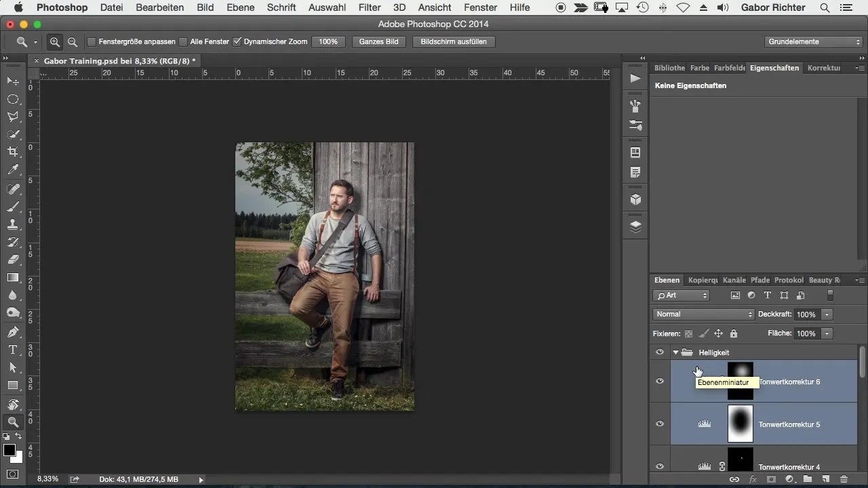868x488 pixels.
Task: Create a new layer icon
Action: pyautogui.click(x=826, y=479)
